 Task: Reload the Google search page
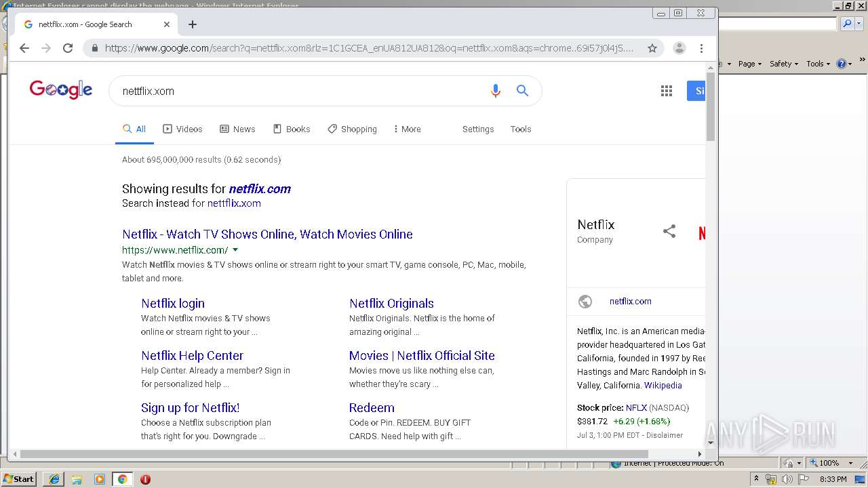click(68, 48)
